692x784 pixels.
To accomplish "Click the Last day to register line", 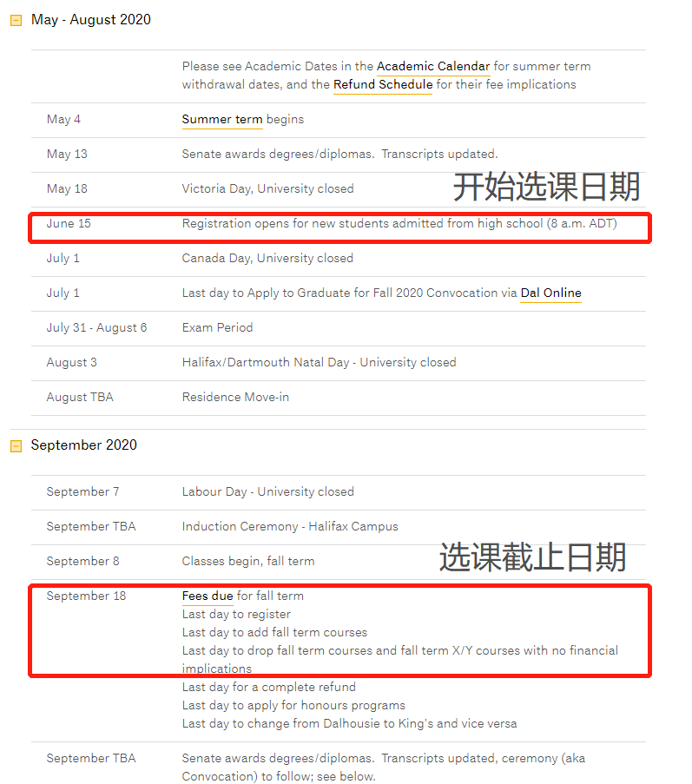I will pyautogui.click(x=236, y=615).
